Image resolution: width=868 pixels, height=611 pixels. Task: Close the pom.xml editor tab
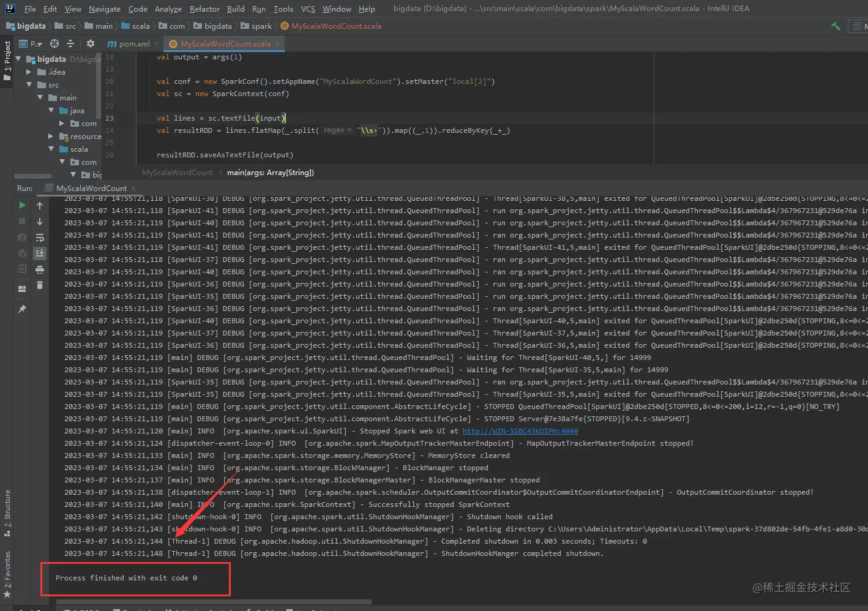pos(157,43)
